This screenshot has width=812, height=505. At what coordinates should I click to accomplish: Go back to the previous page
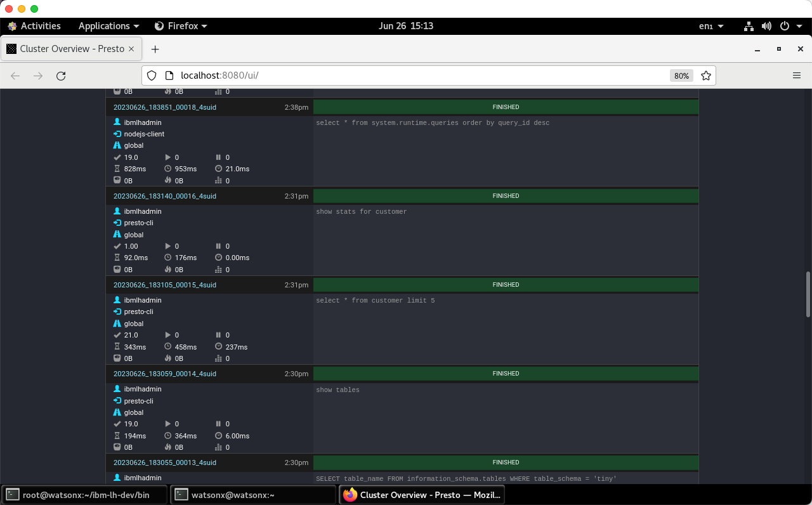pyautogui.click(x=15, y=75)
